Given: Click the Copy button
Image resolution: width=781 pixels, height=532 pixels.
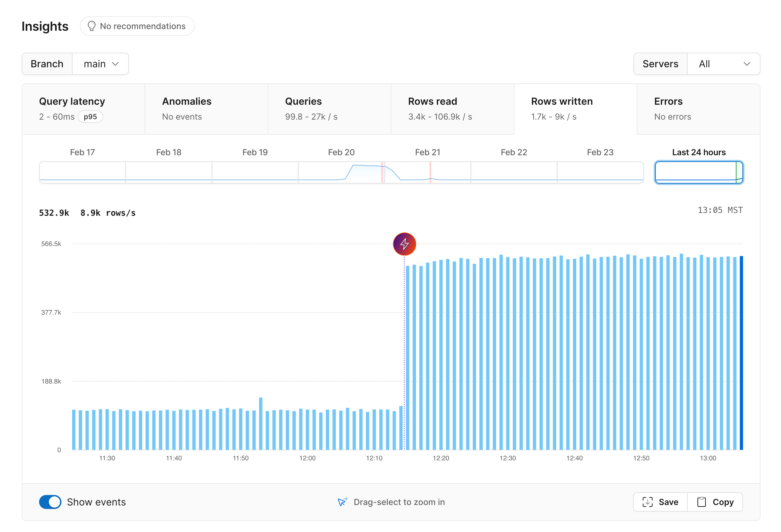Looking at the screenshot, I should pos(715,502).
